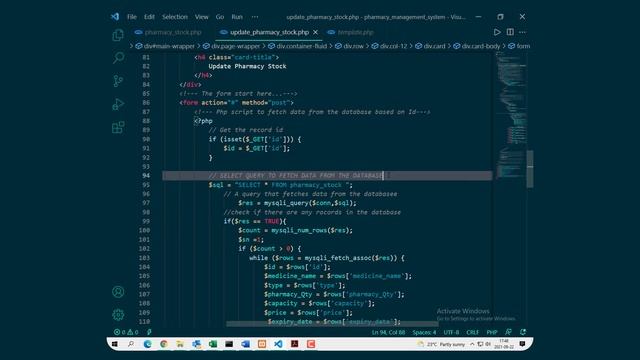Open the Extensions view
Viewport: 640px width, 360px height.
pyautogui.click(x=118, y=127)
